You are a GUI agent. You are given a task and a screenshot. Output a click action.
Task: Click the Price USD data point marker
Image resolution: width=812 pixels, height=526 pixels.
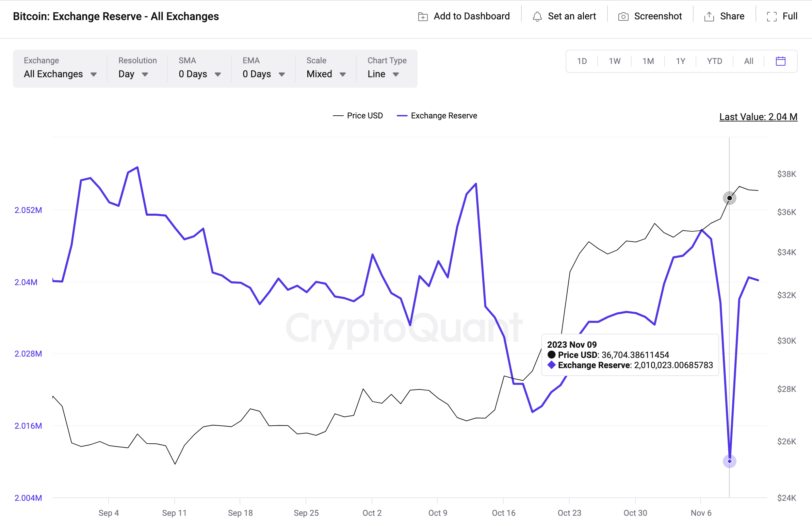(x=729, y=198)
